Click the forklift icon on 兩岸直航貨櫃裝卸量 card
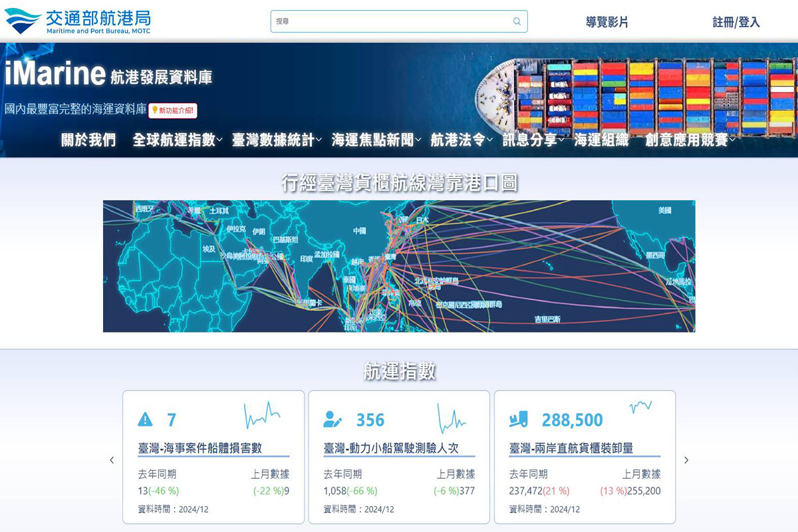 click(x=518, y=420)
